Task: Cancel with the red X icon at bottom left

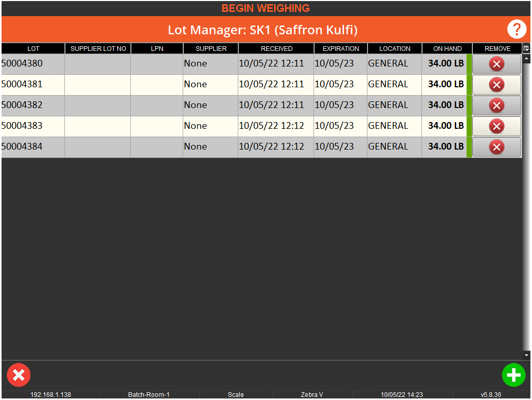Action: point(19,375)
